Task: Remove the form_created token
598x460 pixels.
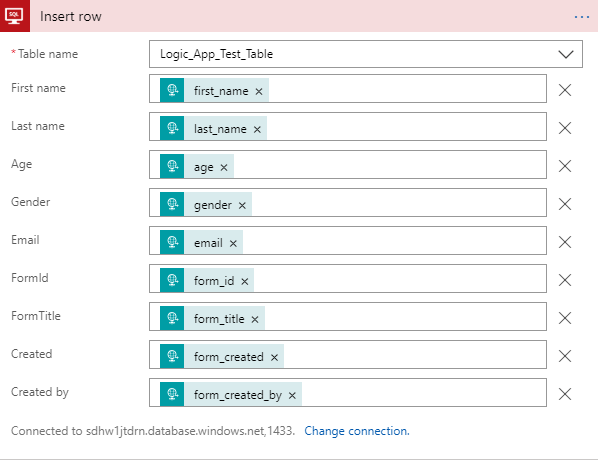Action: click(x=274, y=357)
